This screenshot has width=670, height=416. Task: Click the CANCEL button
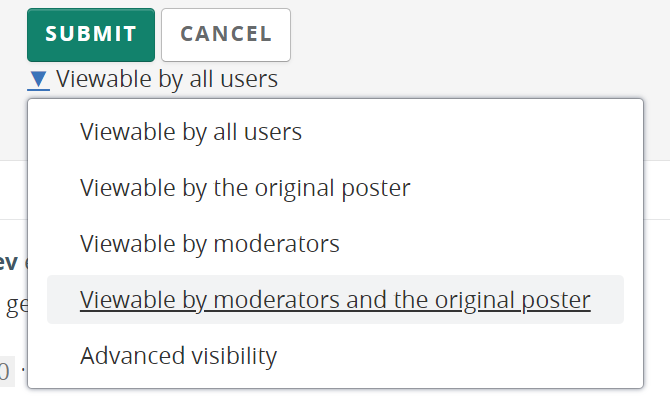226,35
